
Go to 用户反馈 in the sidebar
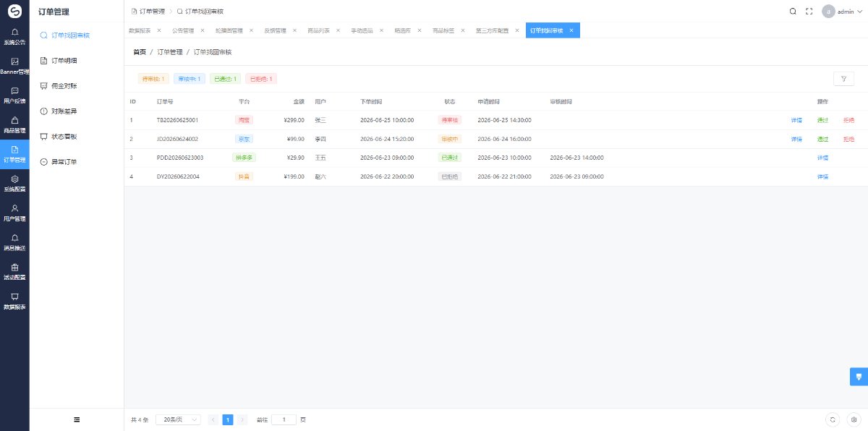[x=14, y=95]
